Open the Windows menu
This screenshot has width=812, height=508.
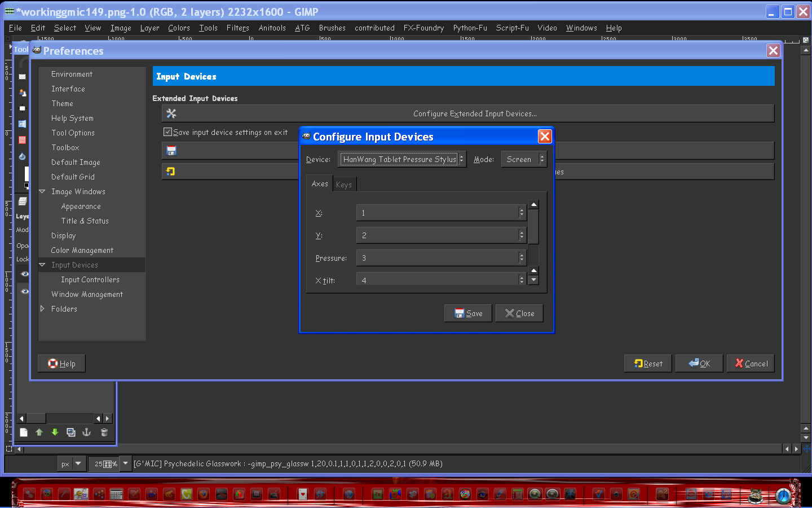[x=581, y=28]
